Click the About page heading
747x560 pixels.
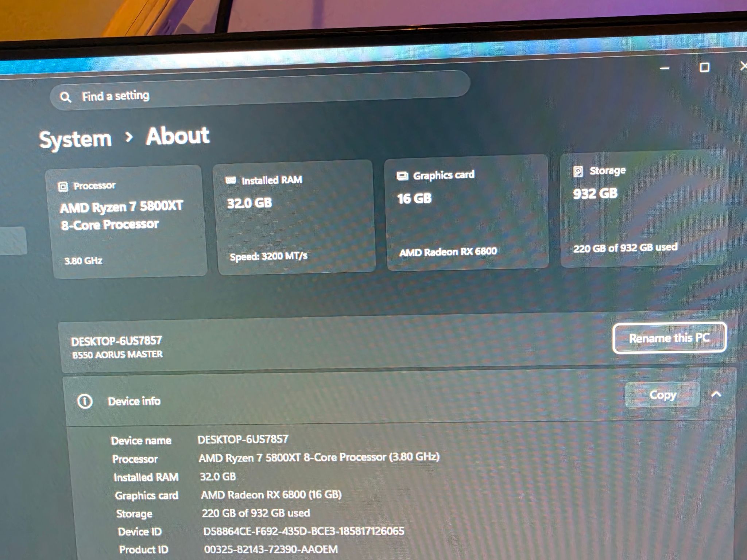[178, 136]
